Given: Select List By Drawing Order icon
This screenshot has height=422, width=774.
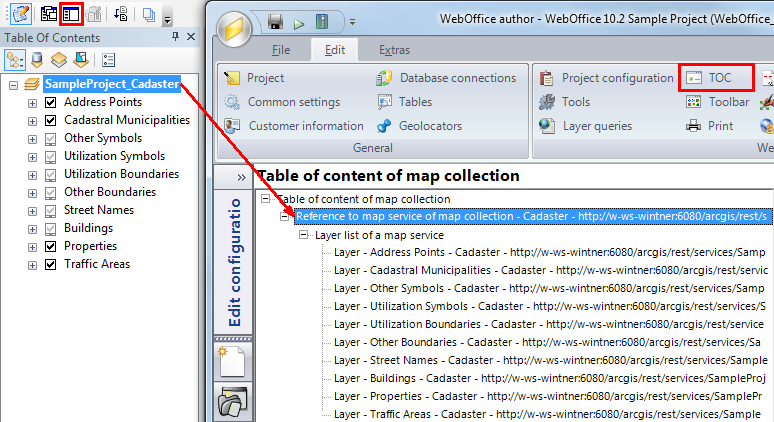Looking at the screenshot, I should tap(15, 60).
